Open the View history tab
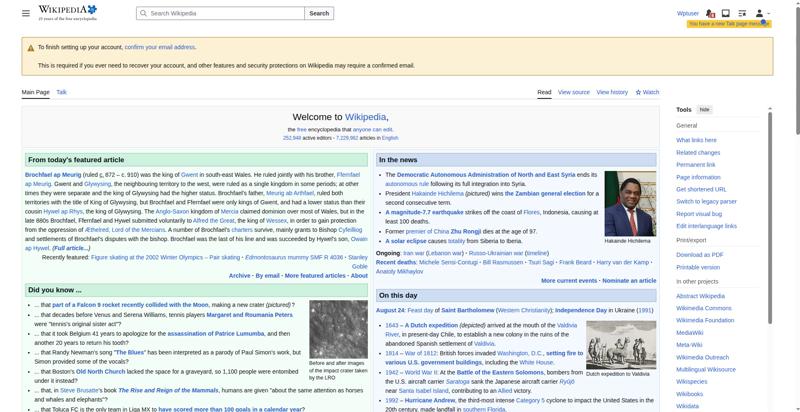The height and width of the screenshot is (412, 800). point(612,92)
